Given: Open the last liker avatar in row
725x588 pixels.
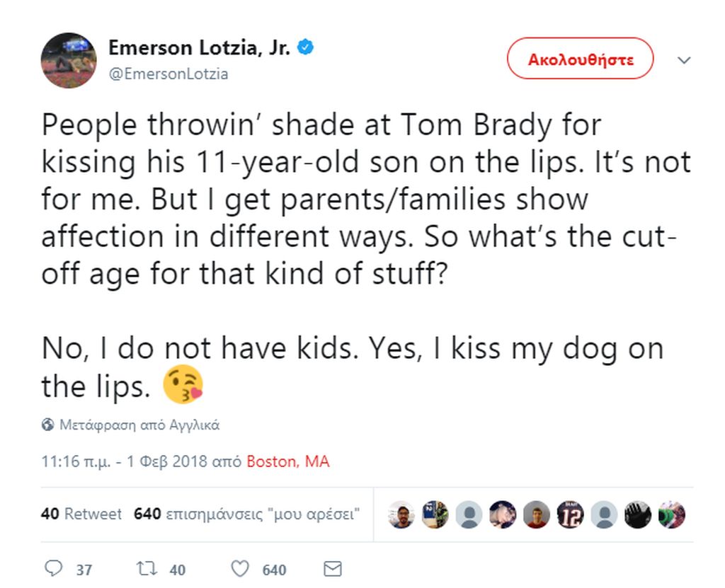Looking at the screenshot, I should point(671,514).
